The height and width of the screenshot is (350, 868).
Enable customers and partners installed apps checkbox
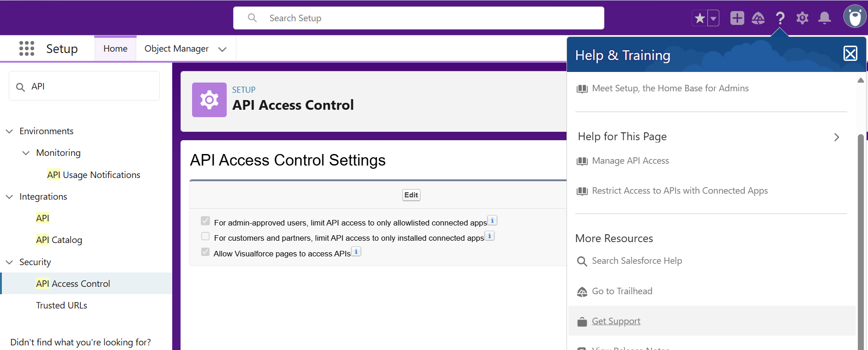(205, 237)
